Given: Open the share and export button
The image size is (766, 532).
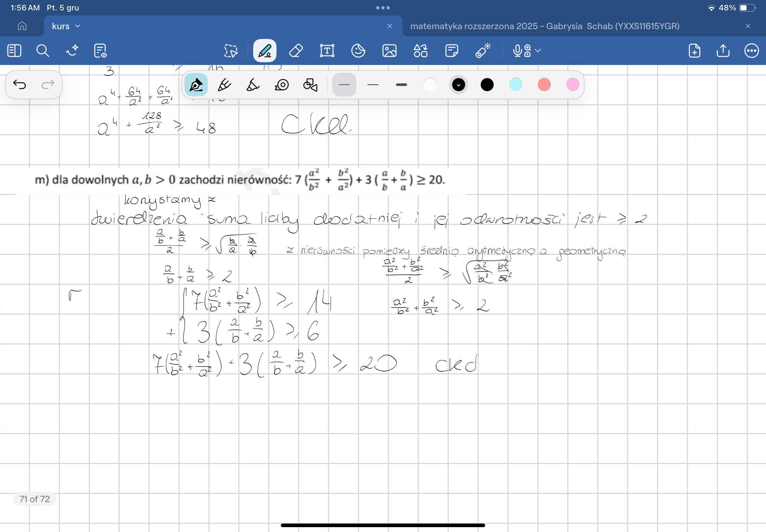Looking at the screenshot, I should [723, 51].
